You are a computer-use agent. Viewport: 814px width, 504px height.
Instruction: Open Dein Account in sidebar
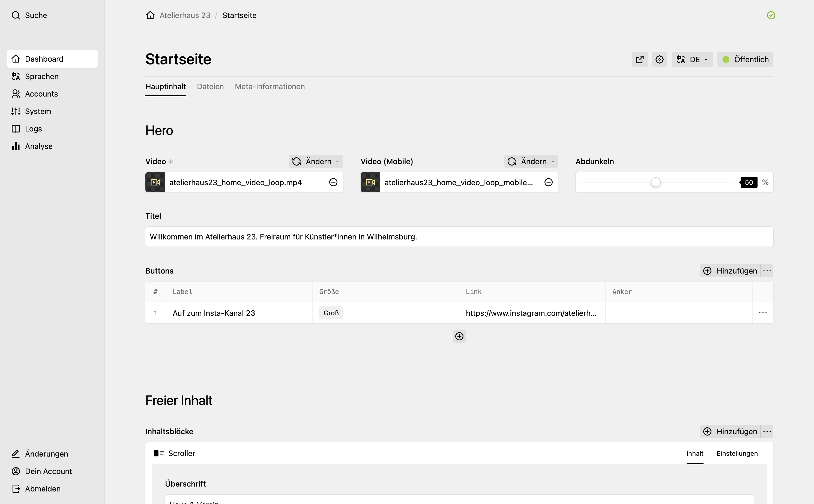pos(52,471)
